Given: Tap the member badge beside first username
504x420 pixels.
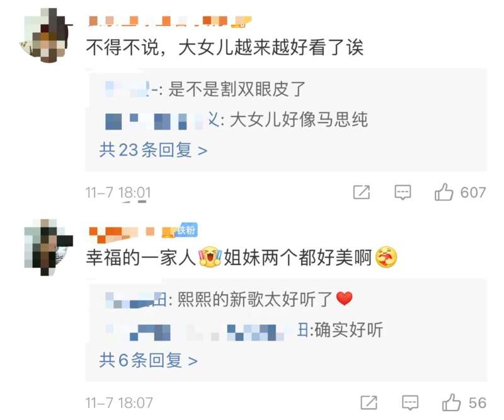Looking at the screenshot, I should pos(243,22).
